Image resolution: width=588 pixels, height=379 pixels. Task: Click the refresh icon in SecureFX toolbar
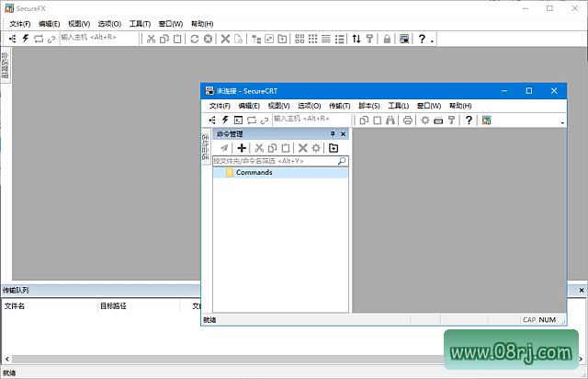(x=194, y=39)
